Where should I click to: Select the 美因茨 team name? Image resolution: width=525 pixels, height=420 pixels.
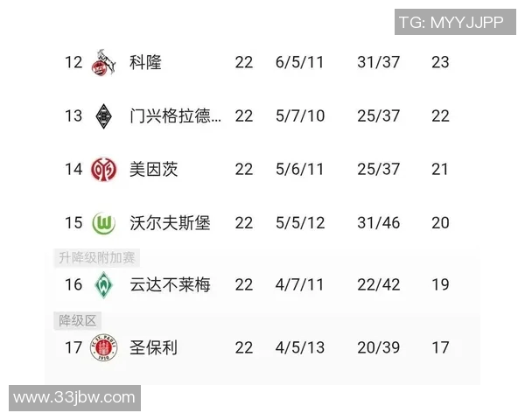pos(153,170)
